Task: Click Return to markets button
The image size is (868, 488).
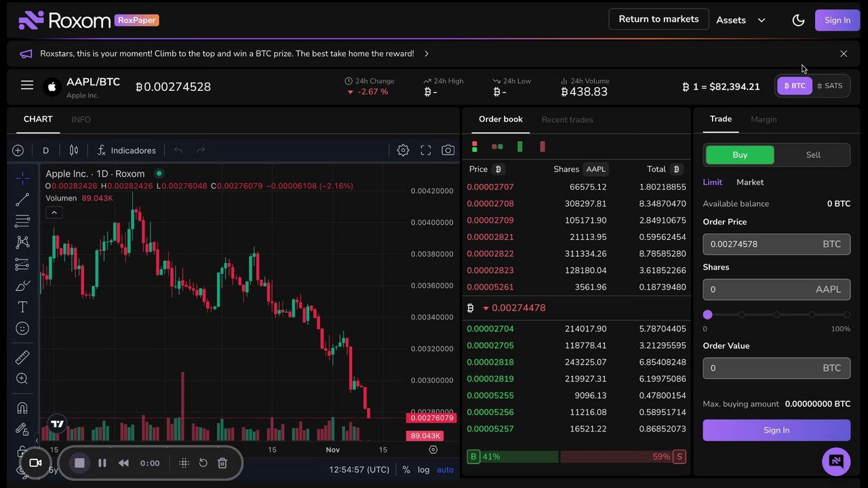Action: point(658,19)
